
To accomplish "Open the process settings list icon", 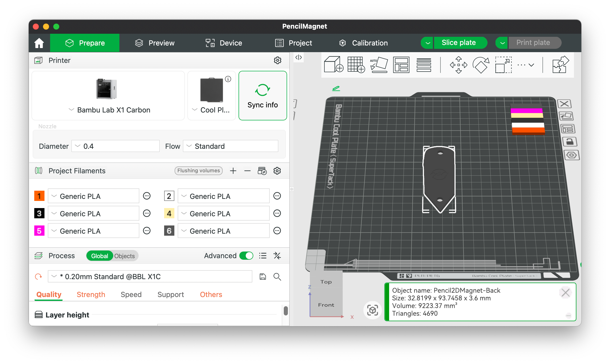I will [x=263, y=256].
